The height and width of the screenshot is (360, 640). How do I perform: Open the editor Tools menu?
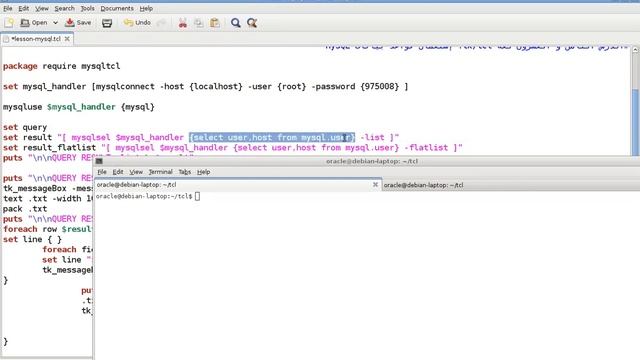[87, 8]
